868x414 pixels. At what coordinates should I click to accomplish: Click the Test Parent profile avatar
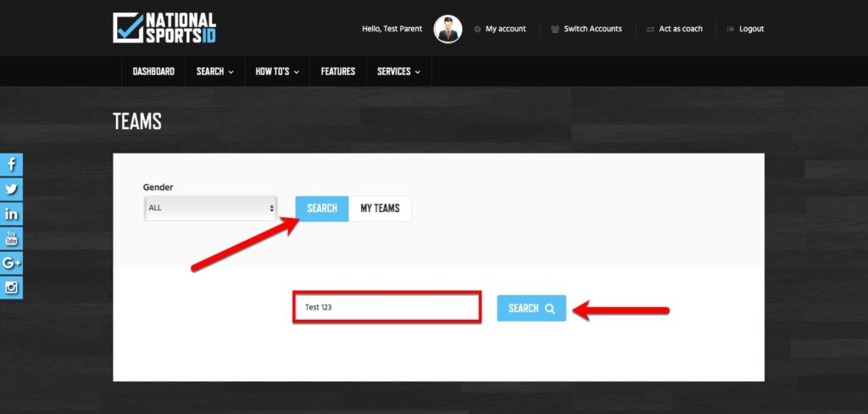pyautogui.click(x=448, y=29)
